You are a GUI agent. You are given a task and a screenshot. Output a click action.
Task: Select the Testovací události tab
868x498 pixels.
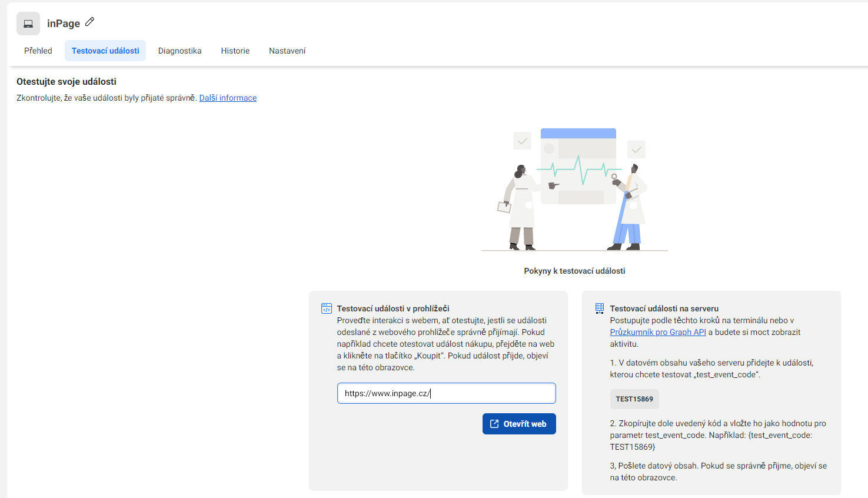105,51
